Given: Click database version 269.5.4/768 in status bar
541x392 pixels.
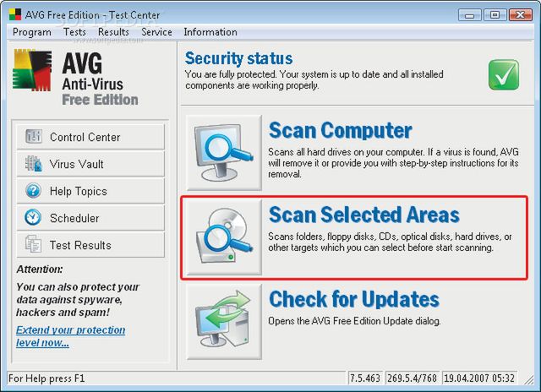Looking at the screenshot, I should pos(412,378).
